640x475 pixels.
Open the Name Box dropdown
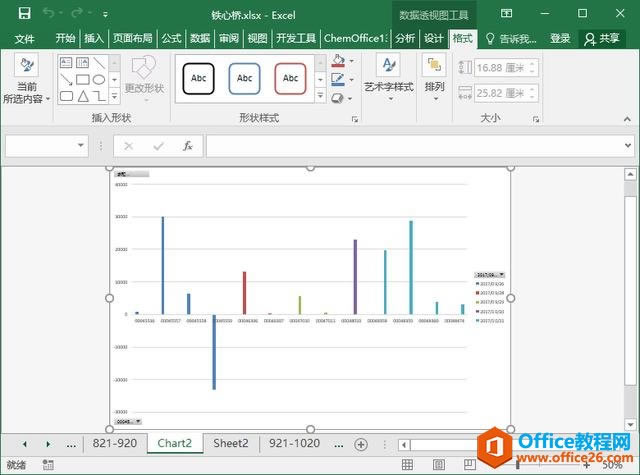[80, 145]
